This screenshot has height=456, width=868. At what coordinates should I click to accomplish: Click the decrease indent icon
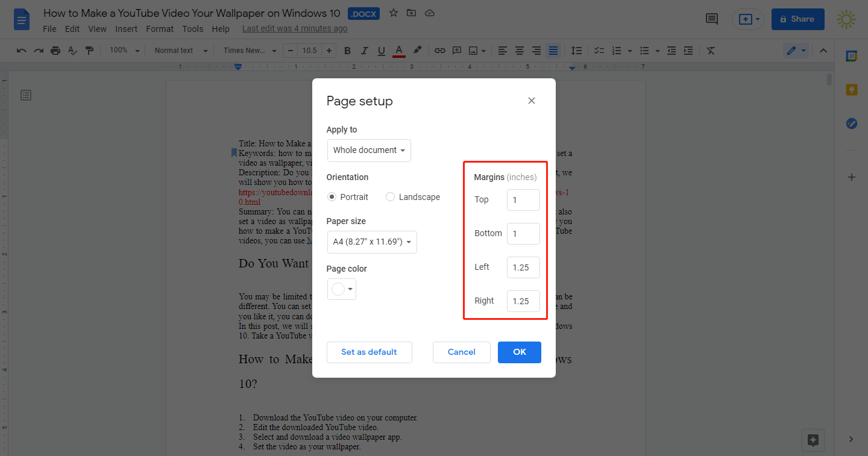tap(671, 51)
